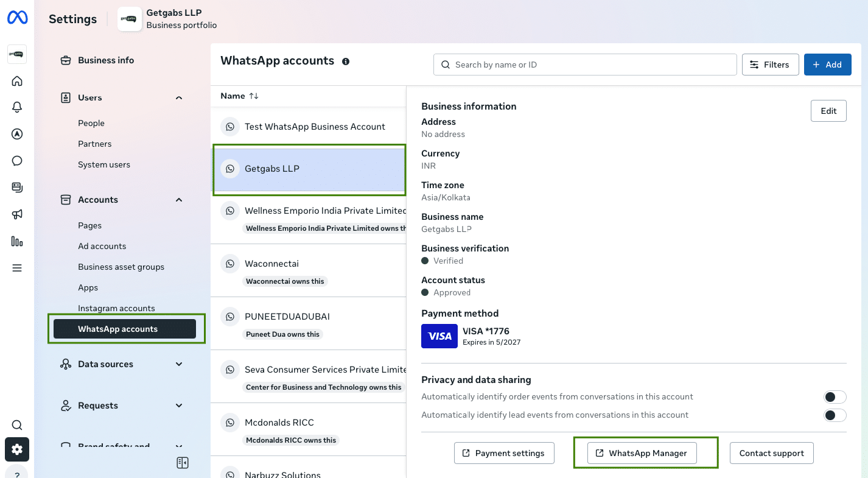868x478 pixels.
Task: Open System users menu item
Action: (104, 164)
